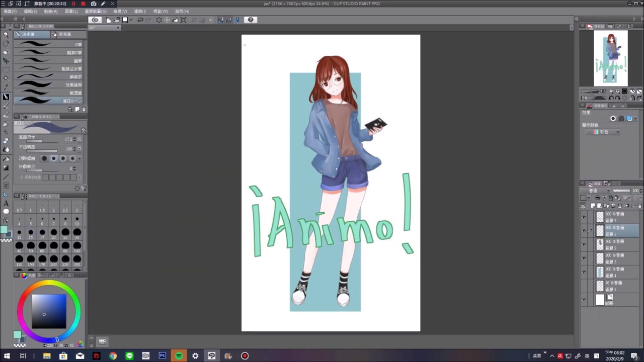This screenshot has width=644, height=362.
Task: Delete layer with layer panel trash icon
Action: (x=640, y=206)
